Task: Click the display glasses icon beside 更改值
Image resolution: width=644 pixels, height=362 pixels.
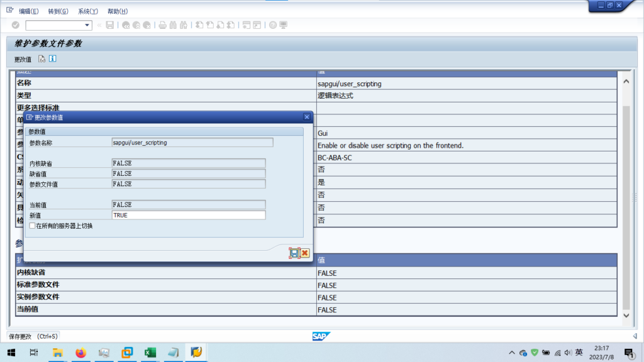Action: click(42, 59)
